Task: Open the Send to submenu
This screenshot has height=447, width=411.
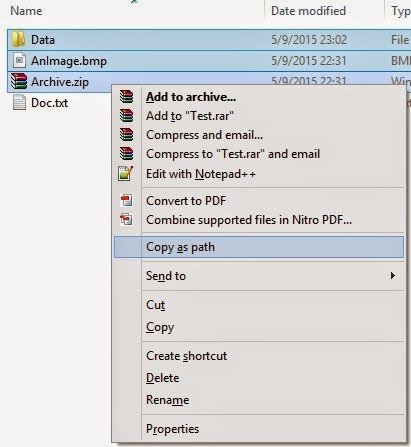Action: (259, 276)
